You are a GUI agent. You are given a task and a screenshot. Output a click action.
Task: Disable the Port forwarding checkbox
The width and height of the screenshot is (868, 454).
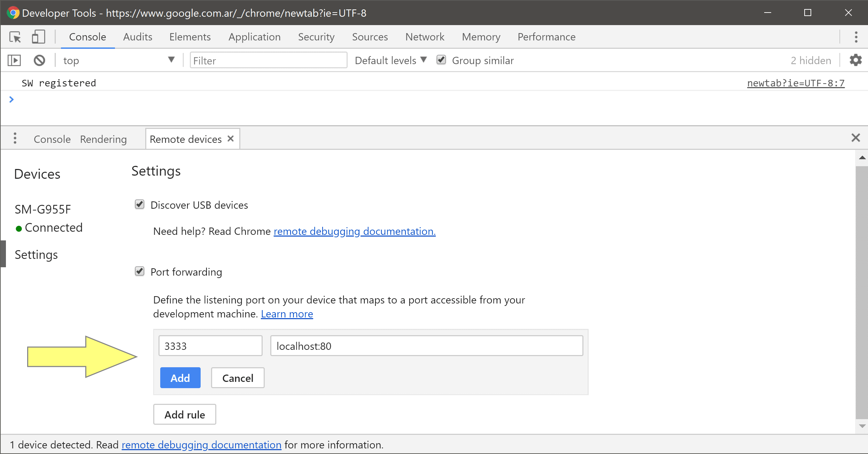140,271
